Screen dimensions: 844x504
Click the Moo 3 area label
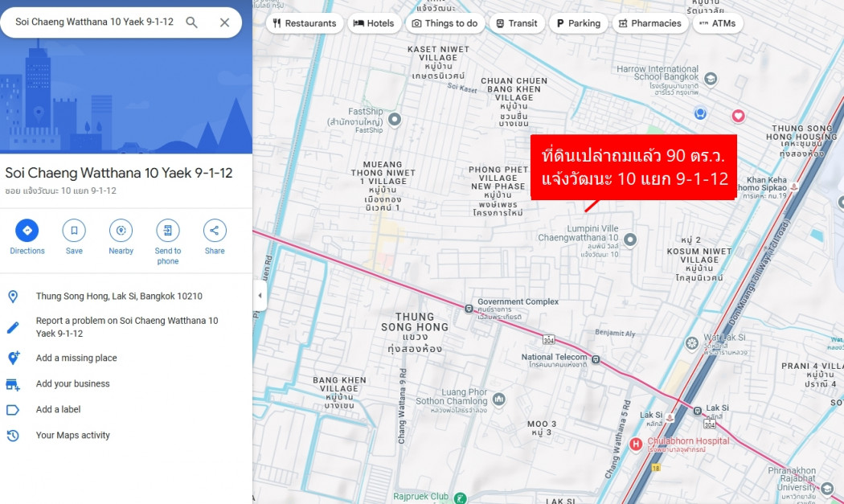point(542,428)
